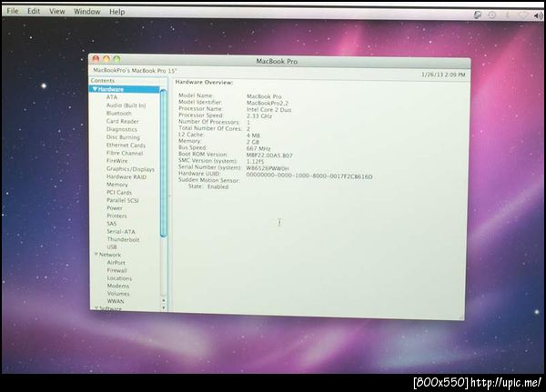This screenshot has height=392, width=546.
Task: Click the Hardware Overview heading
Action: click(x=204, y=82)
